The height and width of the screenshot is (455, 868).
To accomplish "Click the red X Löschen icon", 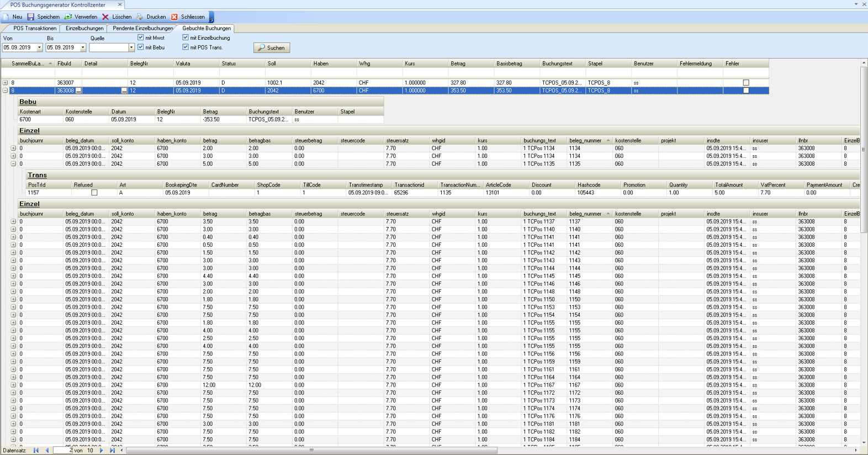I will (105, 17).
